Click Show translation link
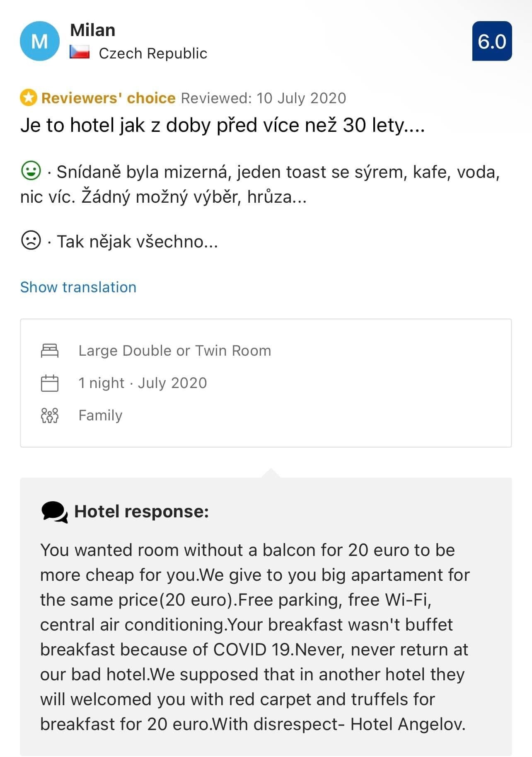 [78, 287]
